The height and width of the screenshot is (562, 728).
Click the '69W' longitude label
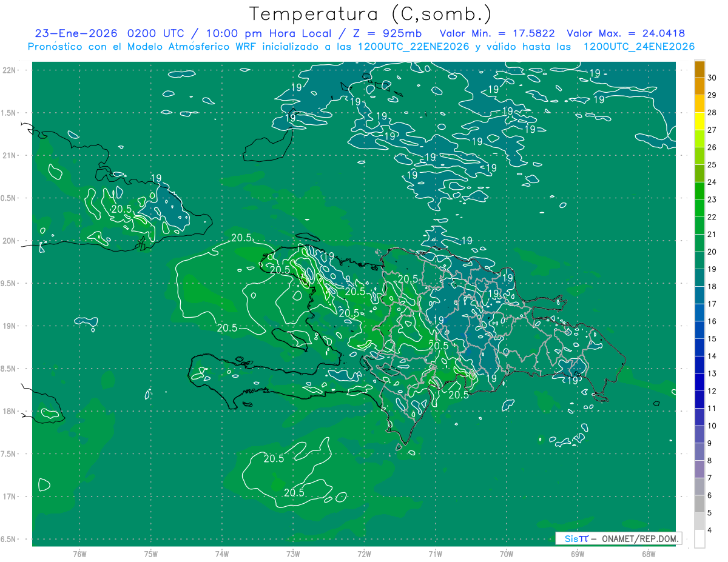(x=578, y=554)
